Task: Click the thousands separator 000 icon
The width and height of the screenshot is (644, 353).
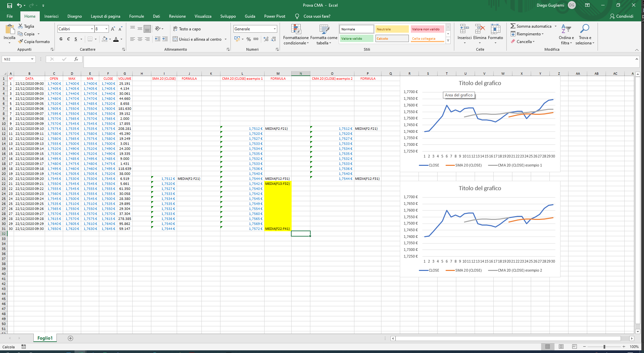Action: (x=256, y=39)
